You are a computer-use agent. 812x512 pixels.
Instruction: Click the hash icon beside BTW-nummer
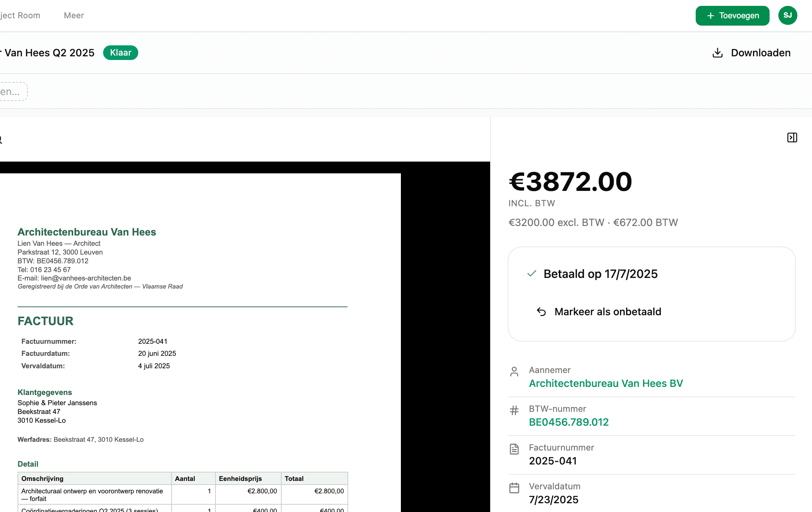coord(514,410)
